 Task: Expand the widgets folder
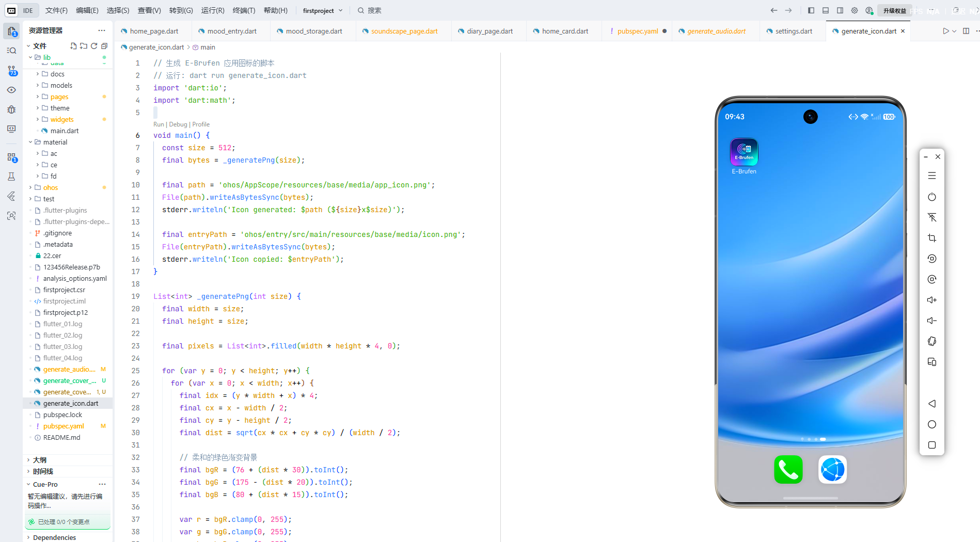click(x=62, y=119)
